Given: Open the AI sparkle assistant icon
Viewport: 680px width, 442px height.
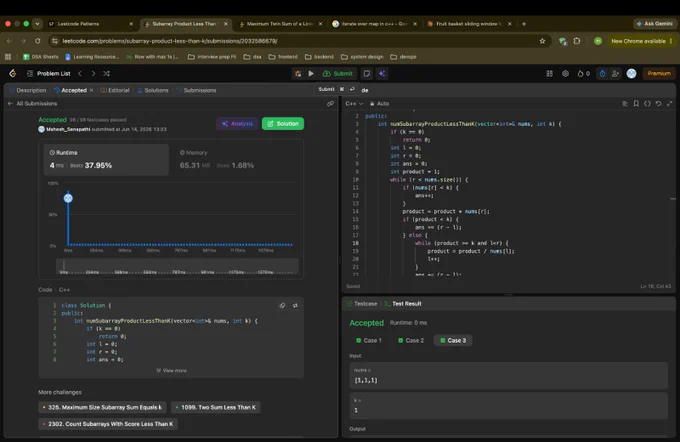Looking at the screenshot, I should 382,74.
